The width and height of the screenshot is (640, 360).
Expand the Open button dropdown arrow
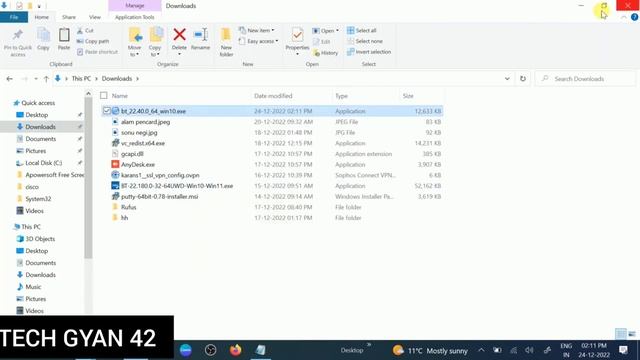[337, 31]
